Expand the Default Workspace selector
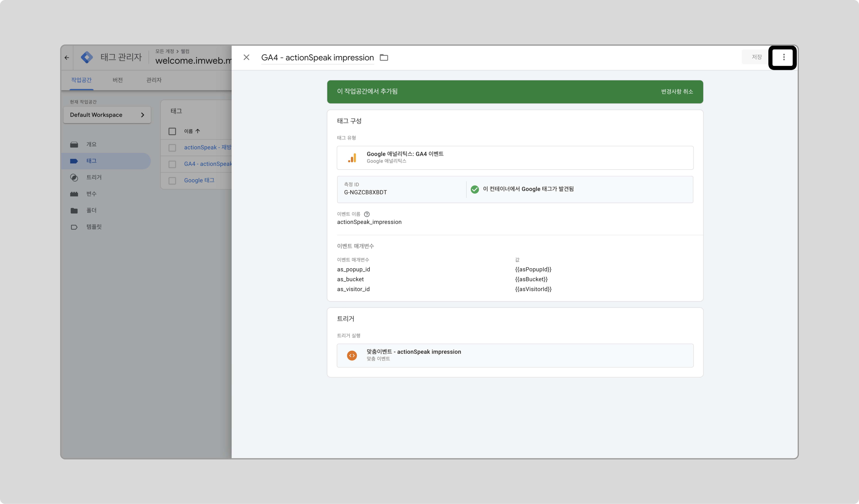The image size is (859, 504). coord(107,115)
